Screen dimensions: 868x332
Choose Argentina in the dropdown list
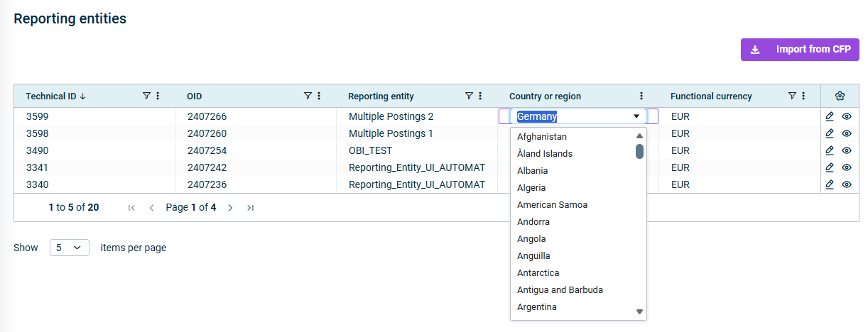pyautogui.click(x=537, y=307)
